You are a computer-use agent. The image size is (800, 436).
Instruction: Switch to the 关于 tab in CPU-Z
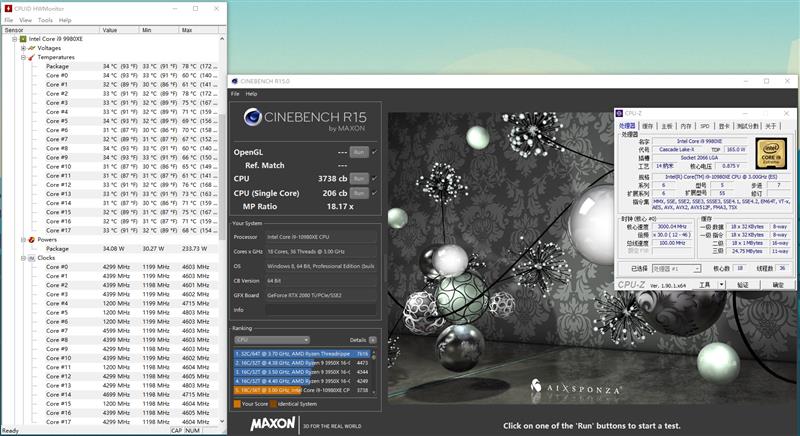tap(771, 126)
